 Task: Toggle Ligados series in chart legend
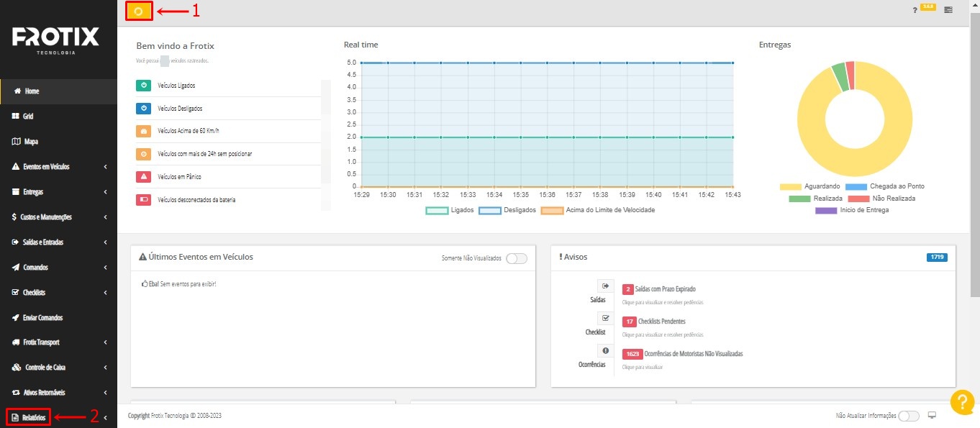pos(437,211)
